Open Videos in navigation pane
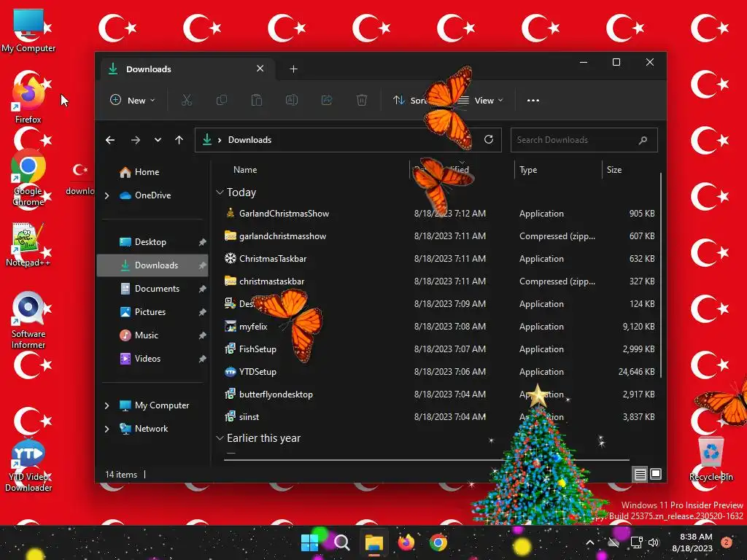The width and height of the screenshot is (747, 560). click(152, 359)
